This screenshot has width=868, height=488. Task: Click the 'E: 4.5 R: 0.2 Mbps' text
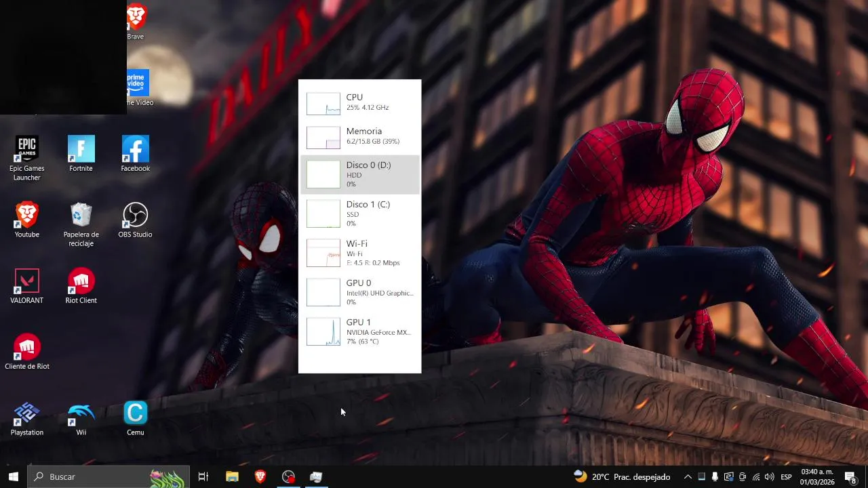coord(373,263)
